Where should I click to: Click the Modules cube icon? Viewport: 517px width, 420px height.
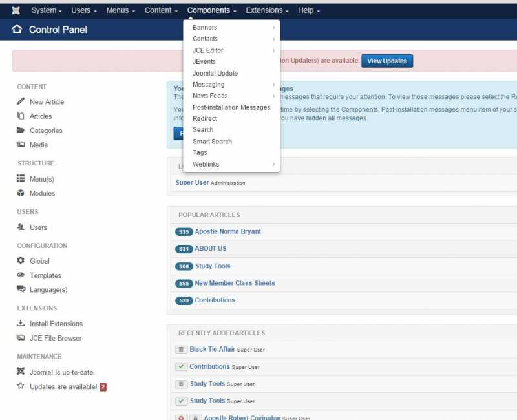tap(21, 193)
